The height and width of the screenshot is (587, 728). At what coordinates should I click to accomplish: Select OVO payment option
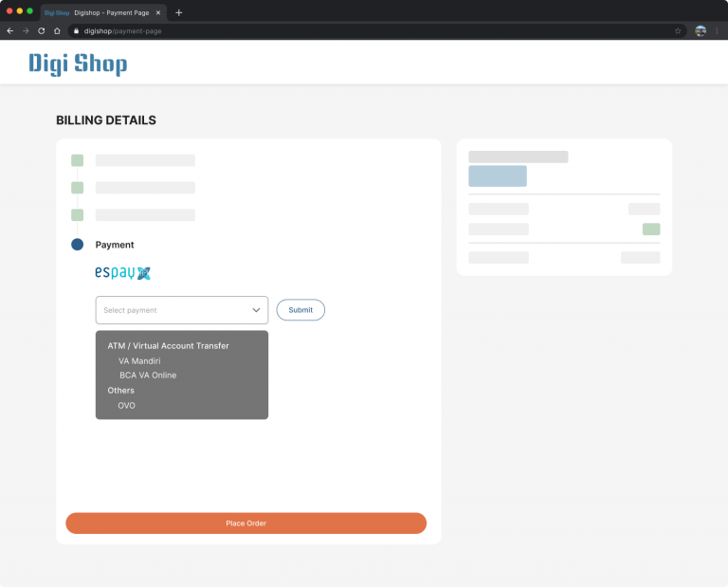pyautogui.click(x=126, y=406)
